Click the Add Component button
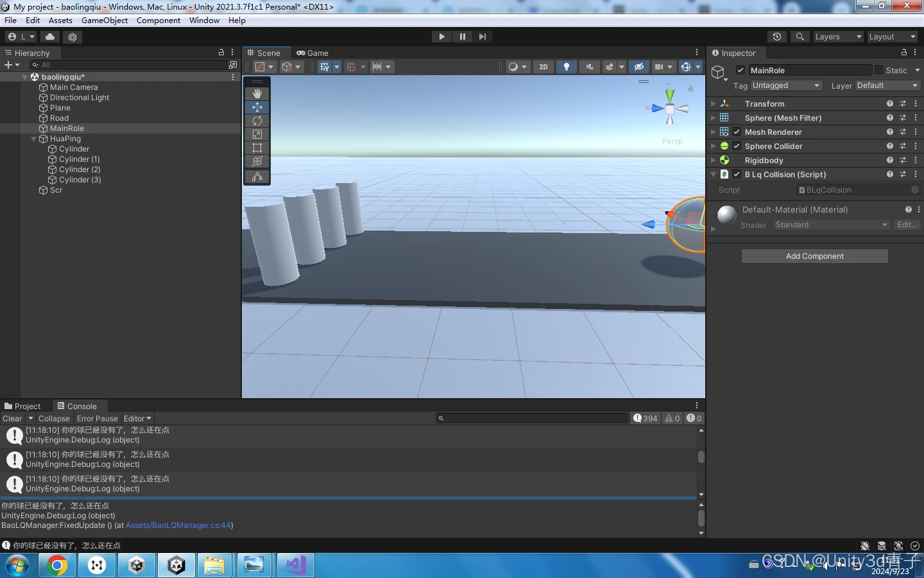The height and width of the screenshot is (578, 924). coord(814,256)
